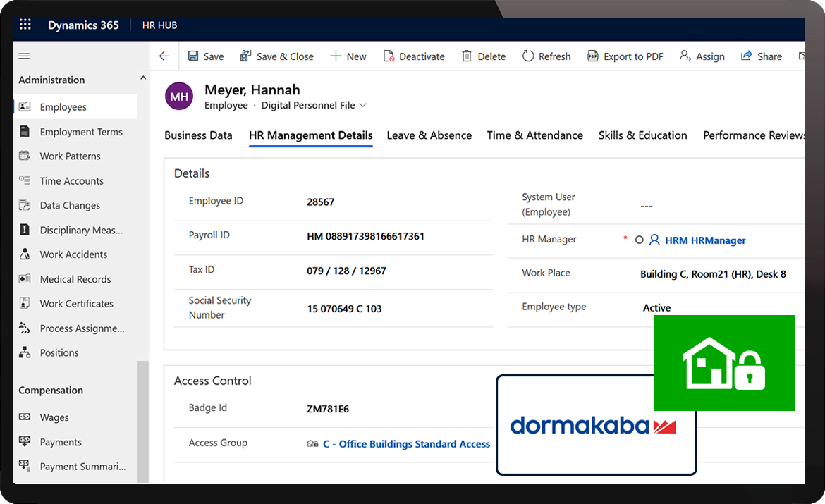Screen dimensions: 825x504
Task: Click the Save & Close button label
Action: coord(285,56)
